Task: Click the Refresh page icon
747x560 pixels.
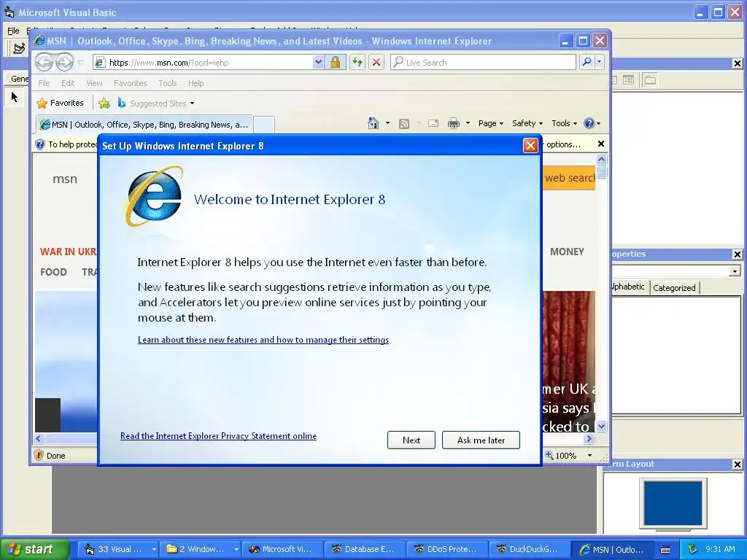Action: [x=357, y=63]
